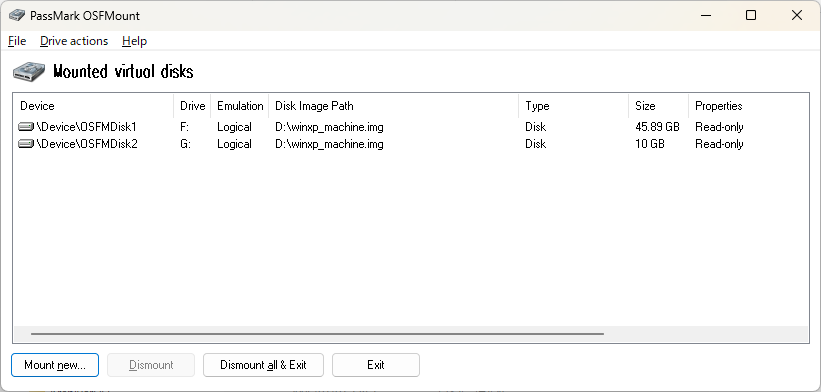Sort by Disk Image Path column header

point(393,106)
